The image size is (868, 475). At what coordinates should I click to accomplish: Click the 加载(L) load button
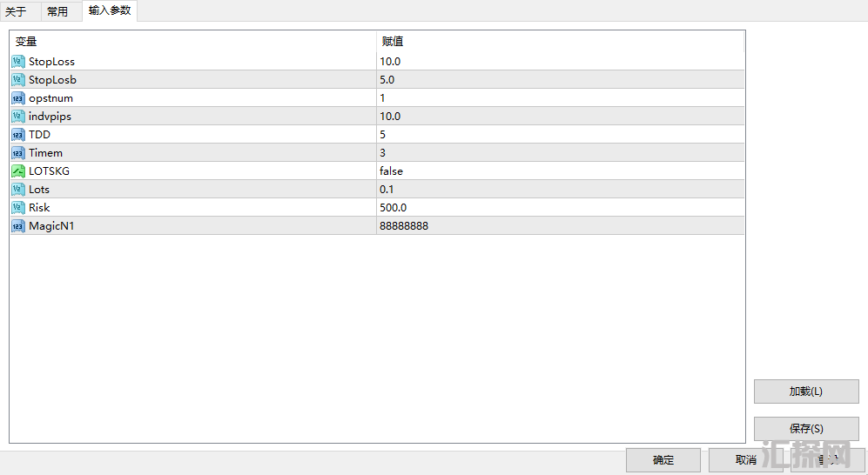click(805, 391)
